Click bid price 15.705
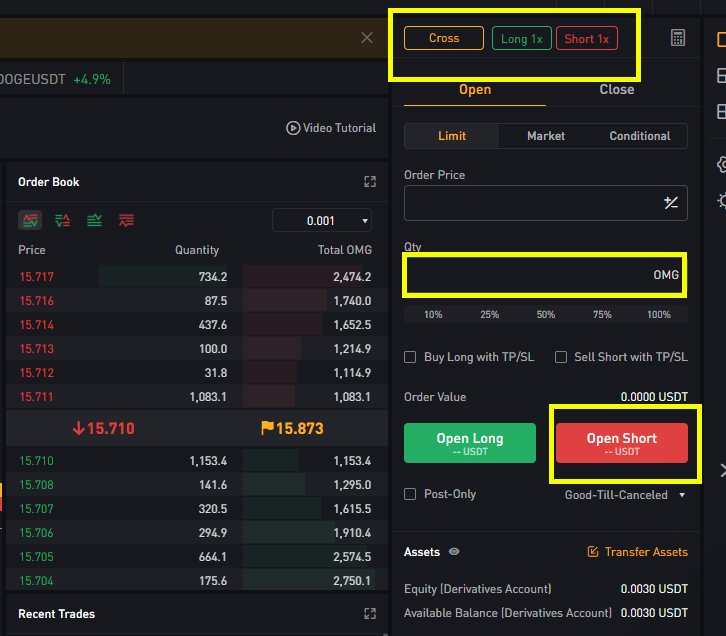 pyautogui.click(x=37, y=556)
